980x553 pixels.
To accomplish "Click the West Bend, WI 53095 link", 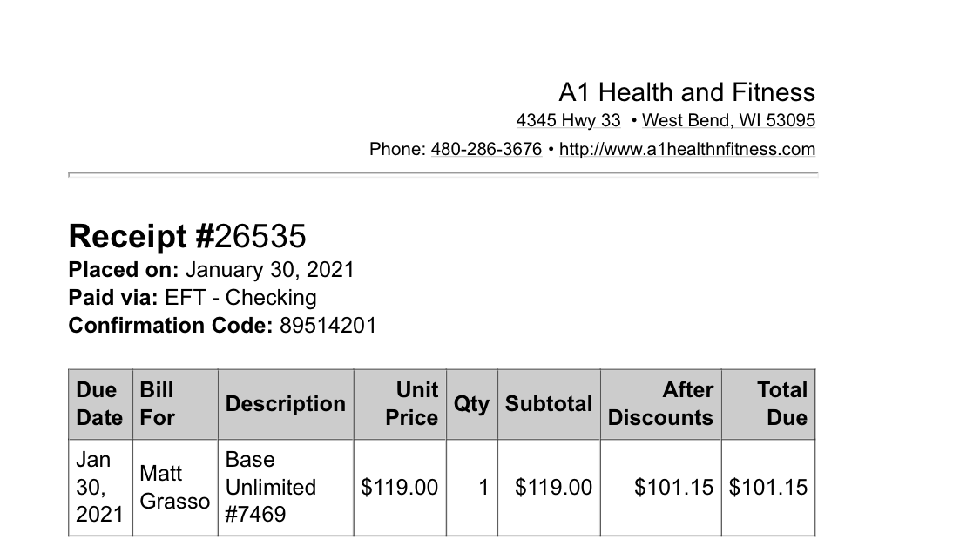I will click(x=729, y=120).
